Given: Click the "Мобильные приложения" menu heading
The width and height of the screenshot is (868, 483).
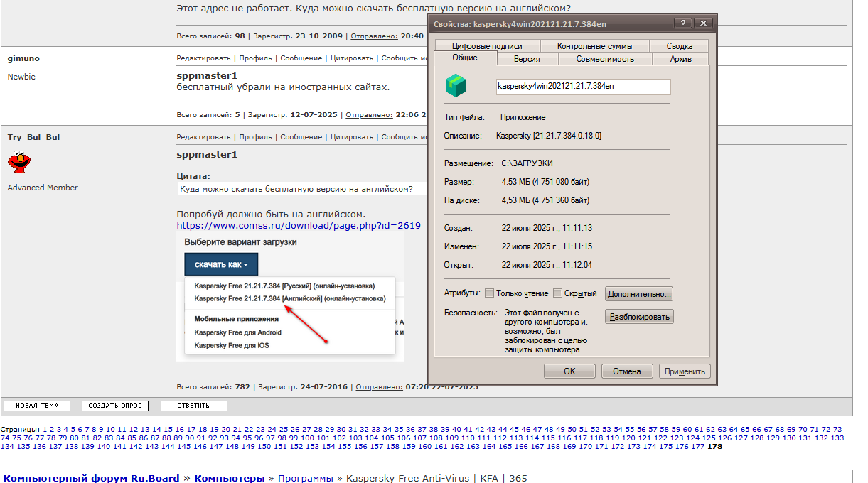Looking at the screenshot, I should click(x=237, y=320).
